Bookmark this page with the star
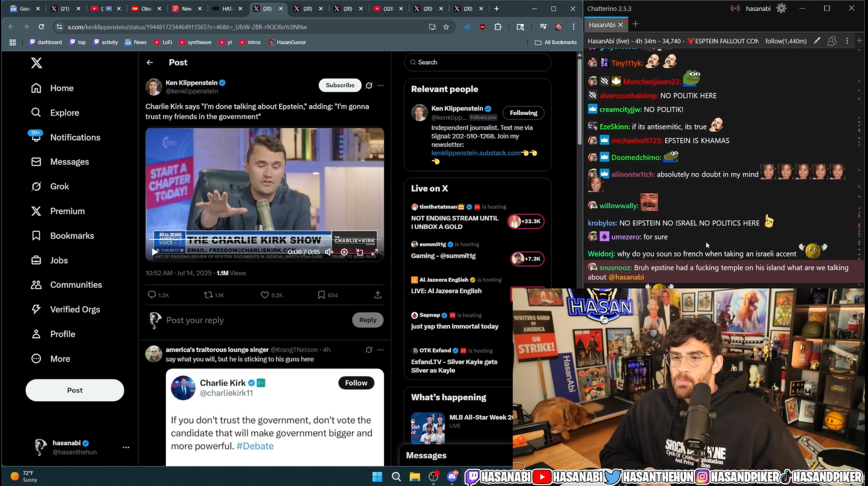 pos(446,27)
